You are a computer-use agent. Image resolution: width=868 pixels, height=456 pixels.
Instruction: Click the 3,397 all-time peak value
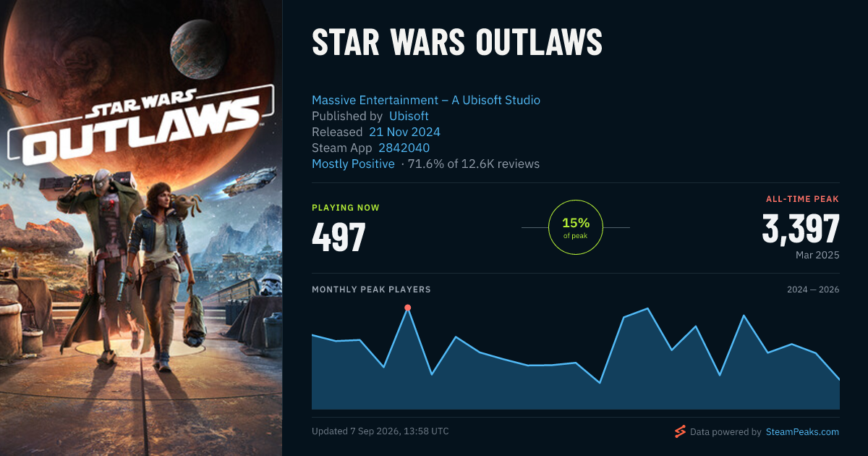click(x=801, y=229)
